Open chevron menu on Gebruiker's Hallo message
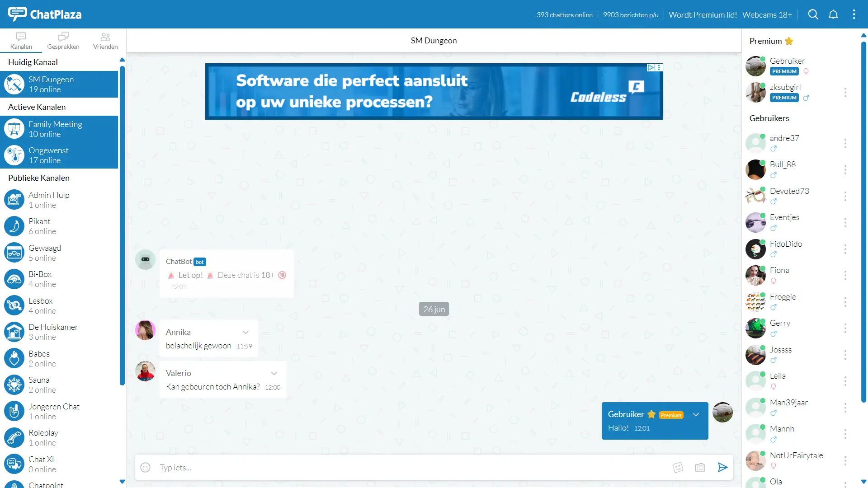The image size is (868, 488). pos(696,414)
